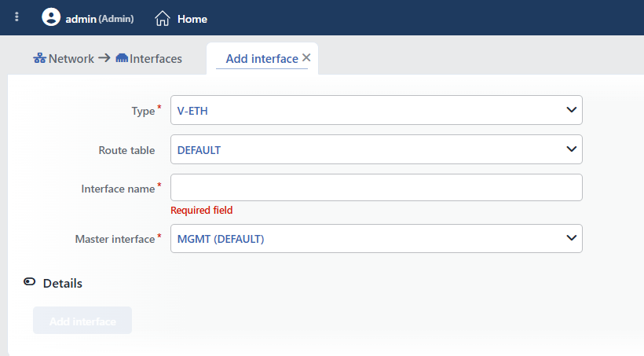Go to the Interfaces breadcrumb
The width and height of the screenshot is (644, 356).
tap(156, 59)
